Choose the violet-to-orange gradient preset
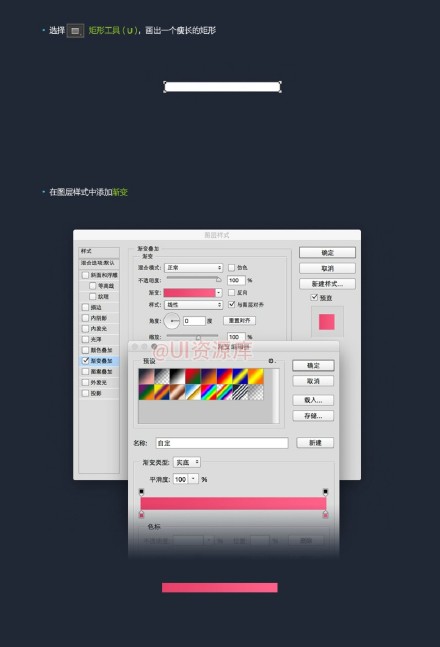Screen dimensions: 440x647 [x=208, y=376]
